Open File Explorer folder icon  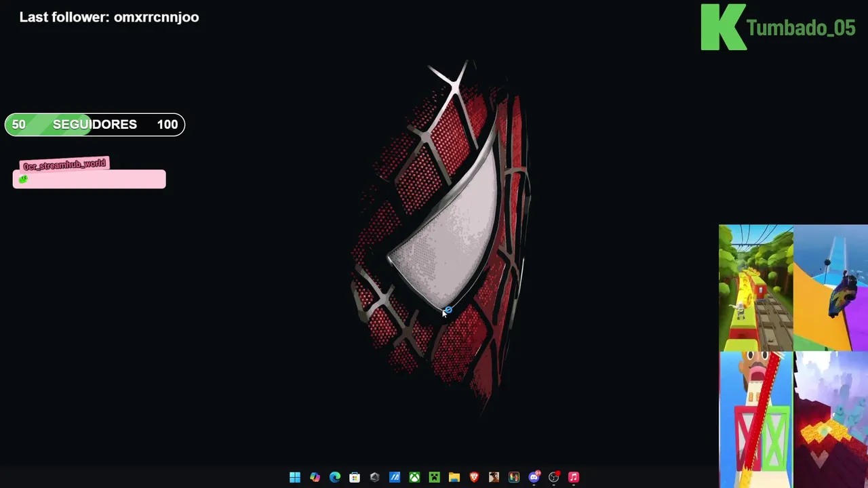click(x=454, y=477)
